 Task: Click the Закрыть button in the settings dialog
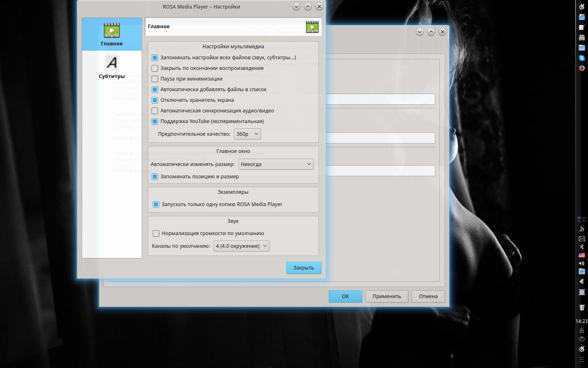coord(304,268)
